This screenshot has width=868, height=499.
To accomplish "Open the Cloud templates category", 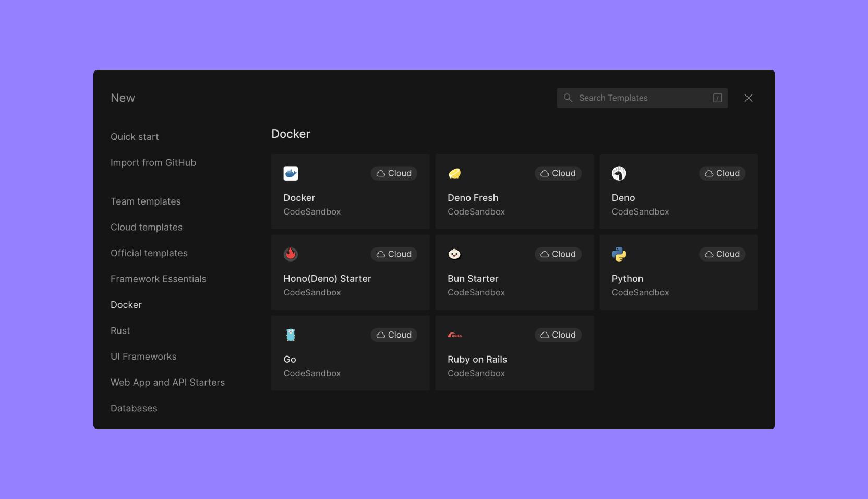I will click(147, 228).
